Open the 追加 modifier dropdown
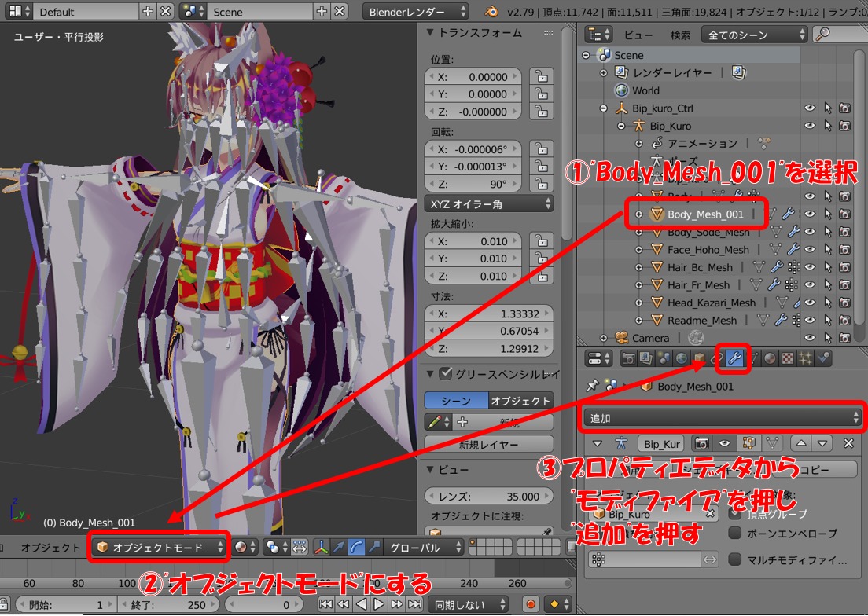Viewport: 868px width, 616px height. pyautogui.click(x=723, y=418)
